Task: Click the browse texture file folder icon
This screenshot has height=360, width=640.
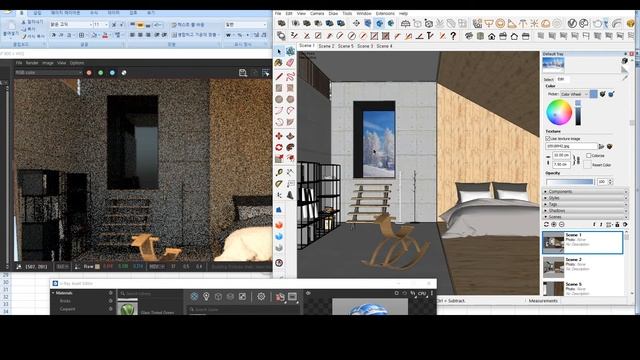Action: (x=601, y=146)
